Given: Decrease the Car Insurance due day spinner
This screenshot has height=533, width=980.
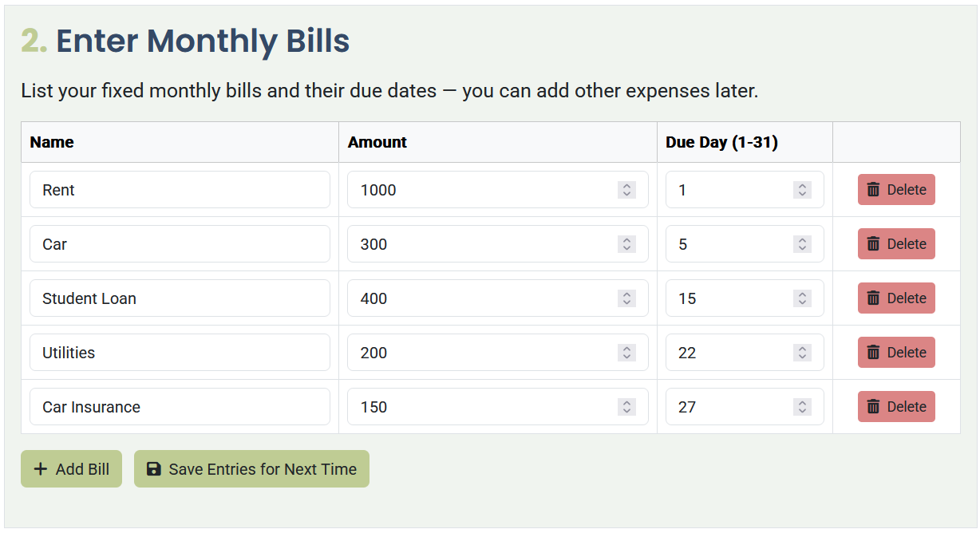Looking at the screenshot, I should point(802,411).
